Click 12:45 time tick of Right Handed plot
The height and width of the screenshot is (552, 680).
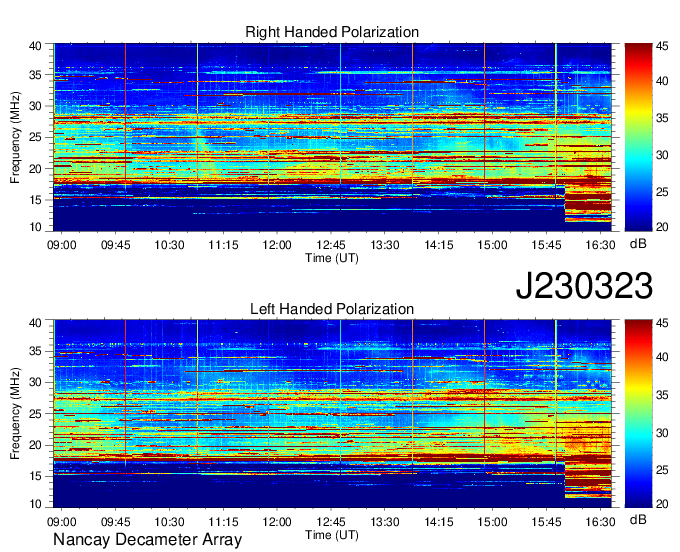pos(331,245)
